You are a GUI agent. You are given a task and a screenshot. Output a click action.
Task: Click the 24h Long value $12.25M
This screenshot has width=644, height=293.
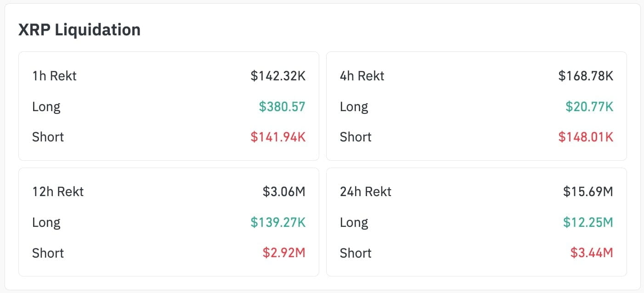tap(588, 222)
